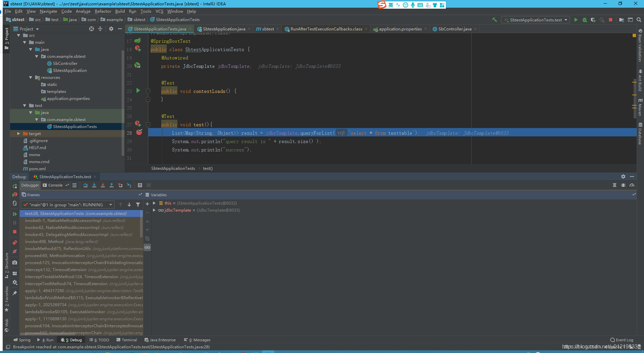Viewport: 644px width, 353px height.
Task: Open the VCS menu
Action: 159,11
